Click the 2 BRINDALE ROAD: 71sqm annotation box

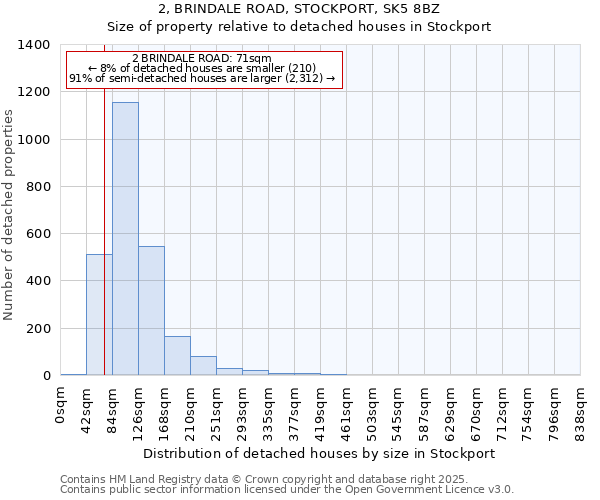(204, 70)
